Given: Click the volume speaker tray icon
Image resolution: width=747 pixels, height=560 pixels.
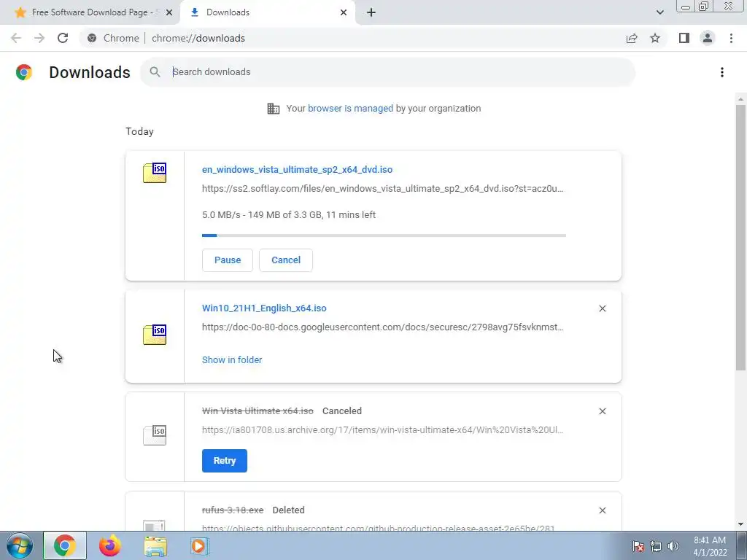Looking at the screenshot, I should coord(673,546).
